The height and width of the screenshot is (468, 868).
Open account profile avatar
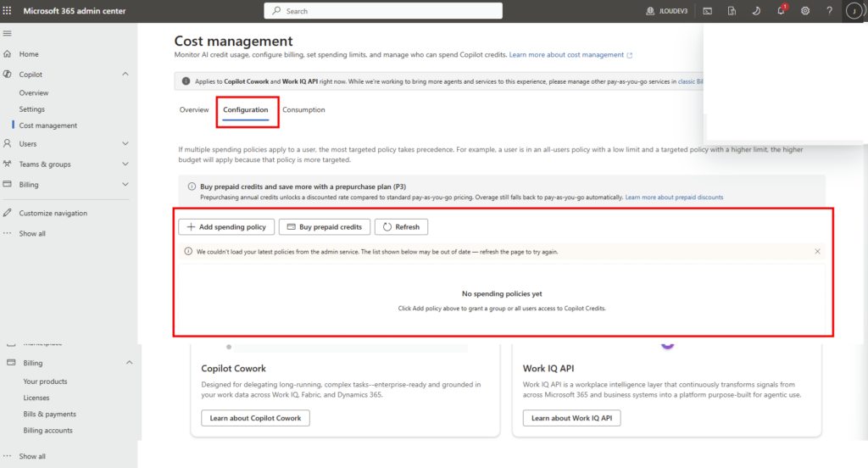click(x=854, y=11)
